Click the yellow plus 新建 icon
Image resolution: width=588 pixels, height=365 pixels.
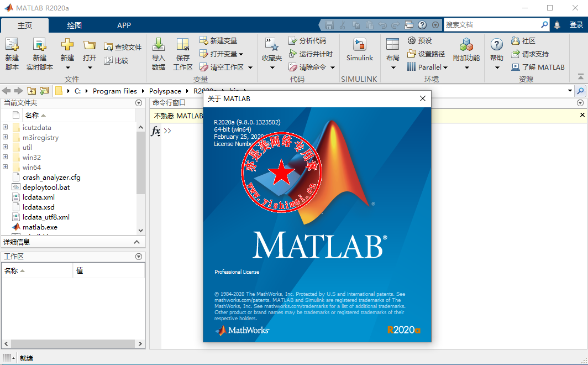pos(67,45)
